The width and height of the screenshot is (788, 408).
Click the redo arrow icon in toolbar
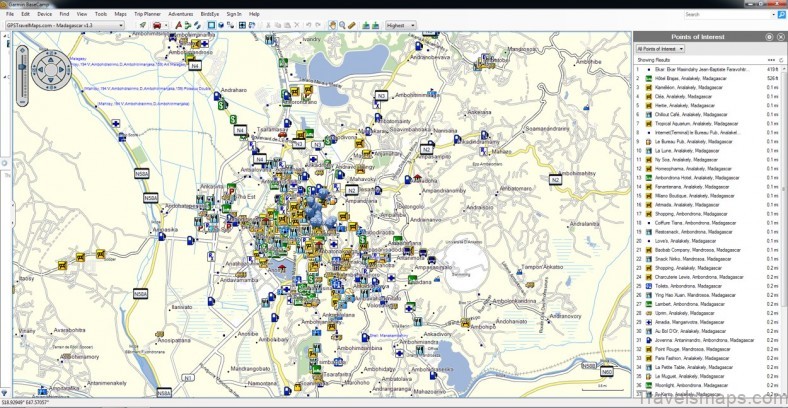318,25
